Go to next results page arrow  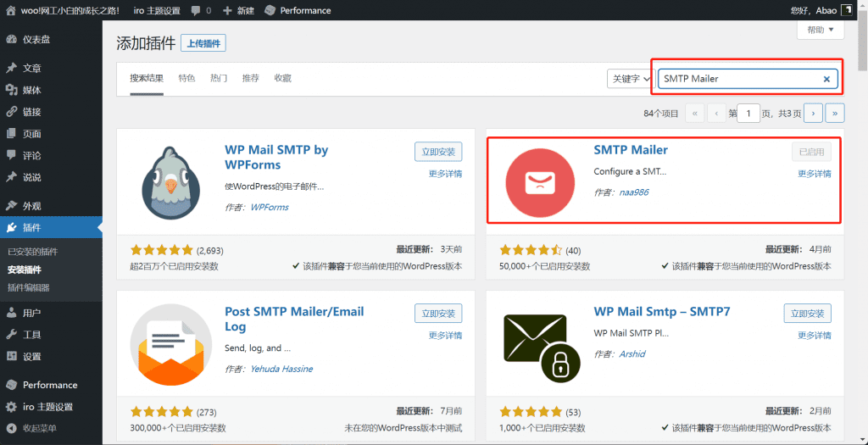click(x=814, y=113)
